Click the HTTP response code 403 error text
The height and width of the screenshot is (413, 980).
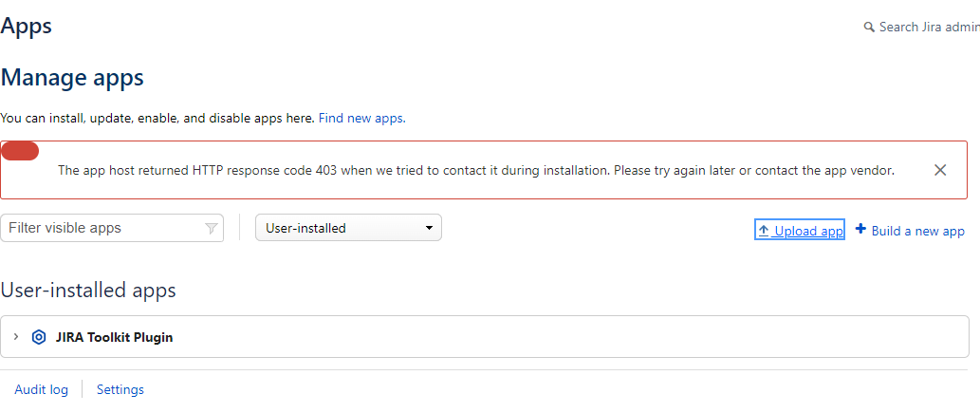pyautogui.click(x=476, y=170)
